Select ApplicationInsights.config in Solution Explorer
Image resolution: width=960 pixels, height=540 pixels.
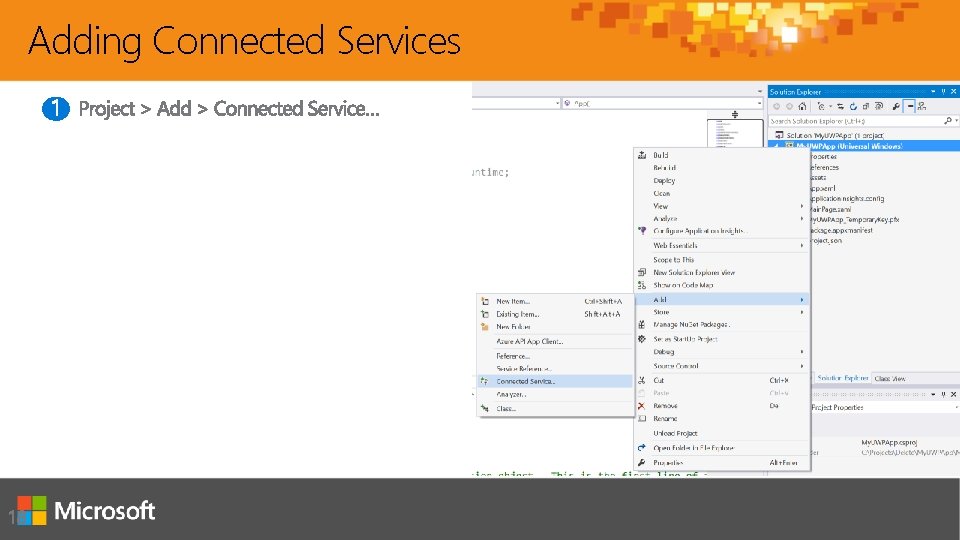point(847,199)
